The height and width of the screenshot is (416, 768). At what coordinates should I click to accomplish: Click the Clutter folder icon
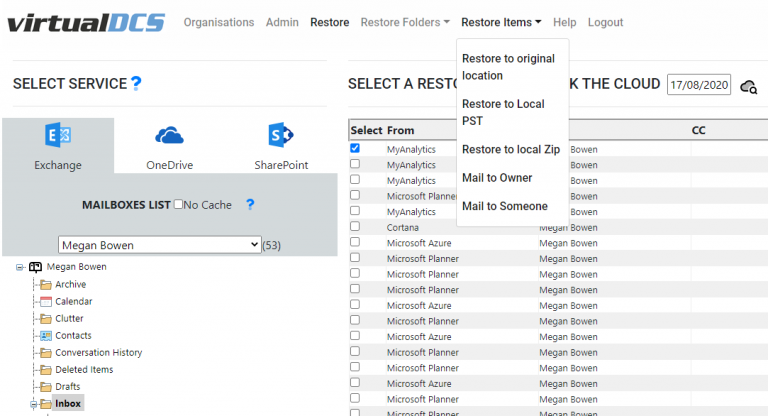point(46,319)
